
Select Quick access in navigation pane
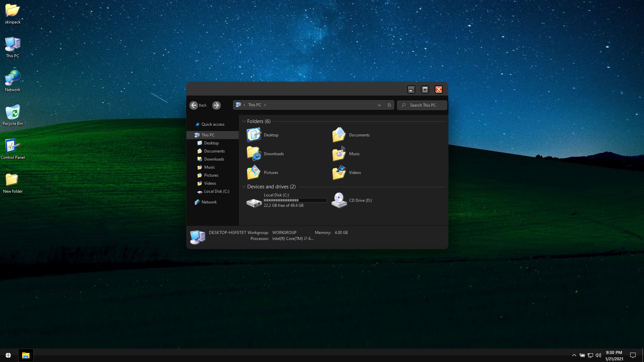(x=213, y=124)
